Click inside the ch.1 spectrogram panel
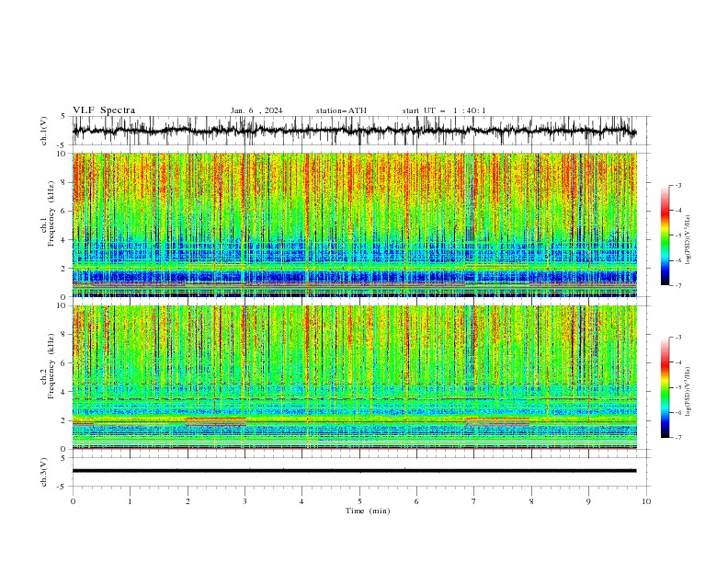This screenshot has width=728, height=563. pos(354,224)
